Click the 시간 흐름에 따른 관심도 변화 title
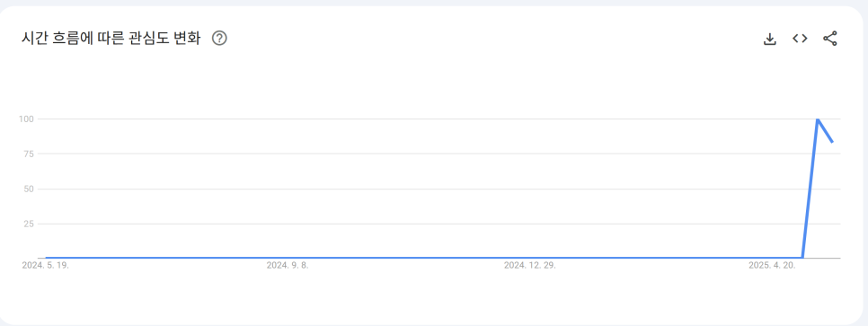Image resolution: width=868 pixels, height=326 pixels. pos(111,39)
